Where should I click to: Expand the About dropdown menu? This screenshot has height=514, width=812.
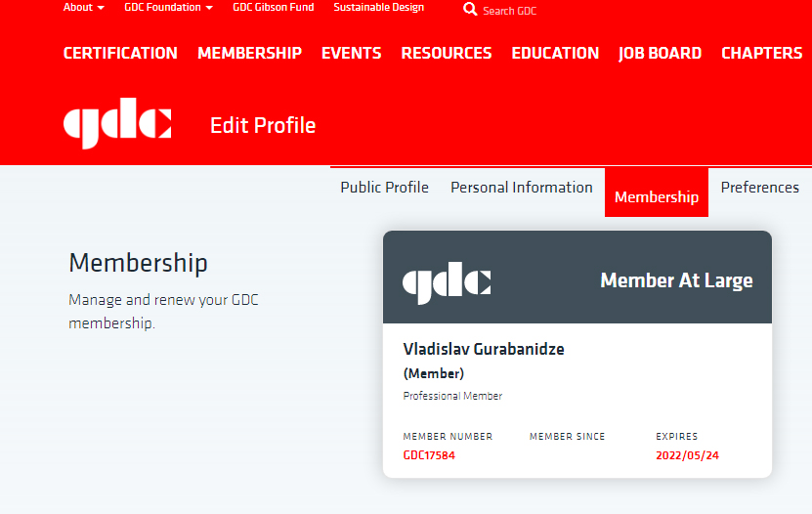coord(83,7)
